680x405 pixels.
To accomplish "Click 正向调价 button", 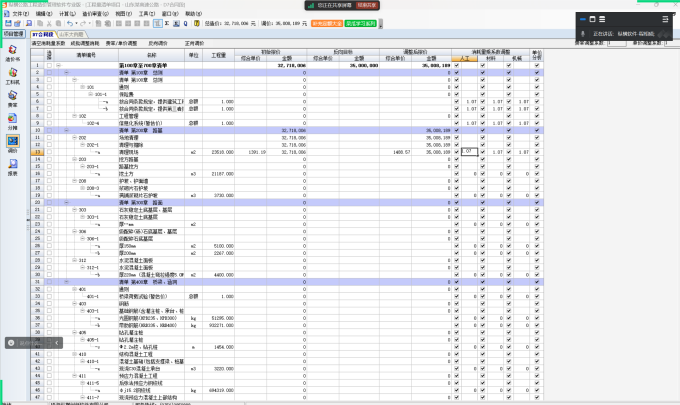I will [194, 43].
